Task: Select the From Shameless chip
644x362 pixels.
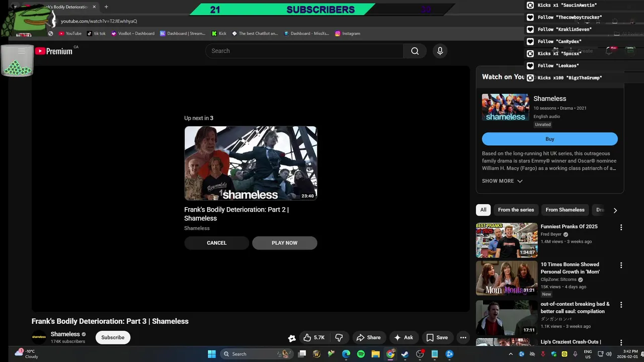Action: click(x=565, y=210)
